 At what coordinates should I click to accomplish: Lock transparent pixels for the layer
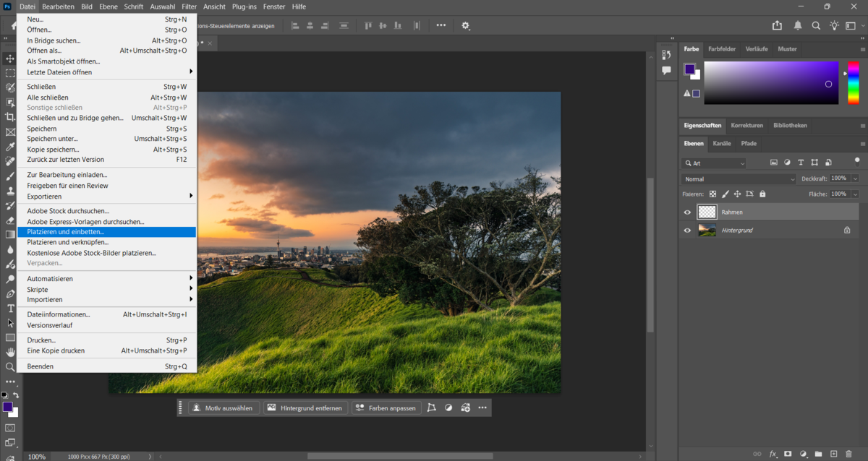pos(712,194)
